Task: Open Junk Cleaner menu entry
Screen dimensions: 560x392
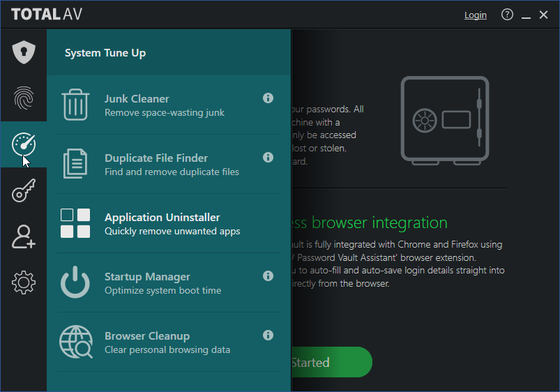Action: click(169, 105)
